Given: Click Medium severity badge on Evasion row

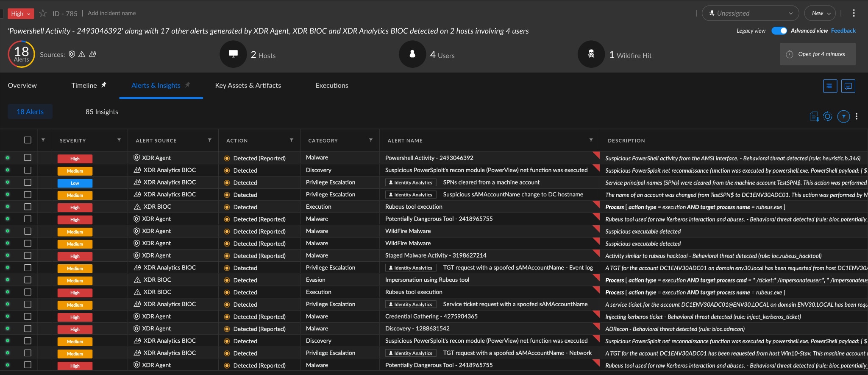Looking at the screenshot, I should point(75,281).
